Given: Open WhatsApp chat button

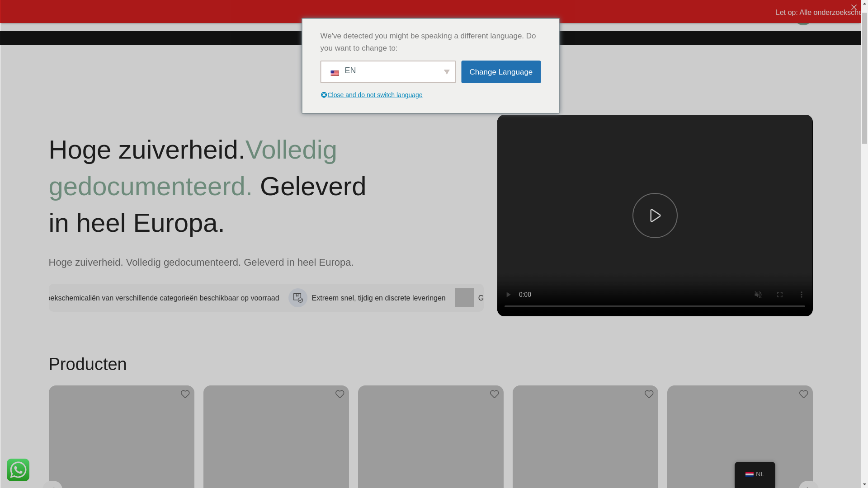Looking at the screenshot, I should [x=18, y=469].
